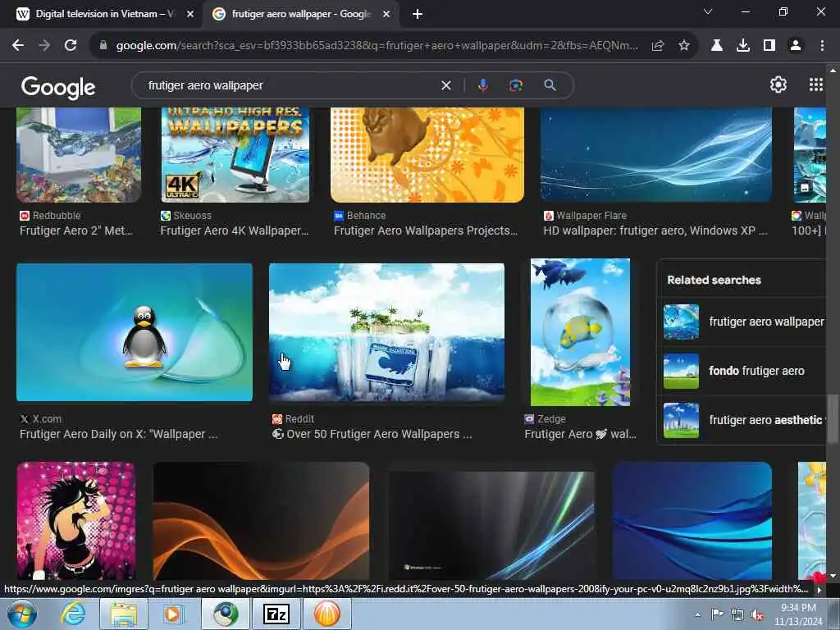Open site info via the address bar lock icon
Screen dimensions: 840x630
pos(103,46)
